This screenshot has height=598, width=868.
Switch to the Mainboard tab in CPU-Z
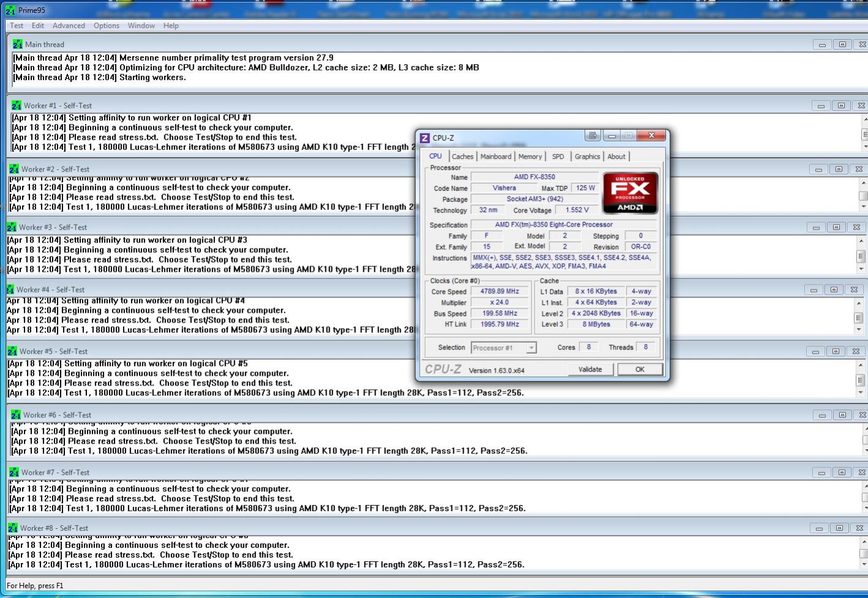[496, 157]
